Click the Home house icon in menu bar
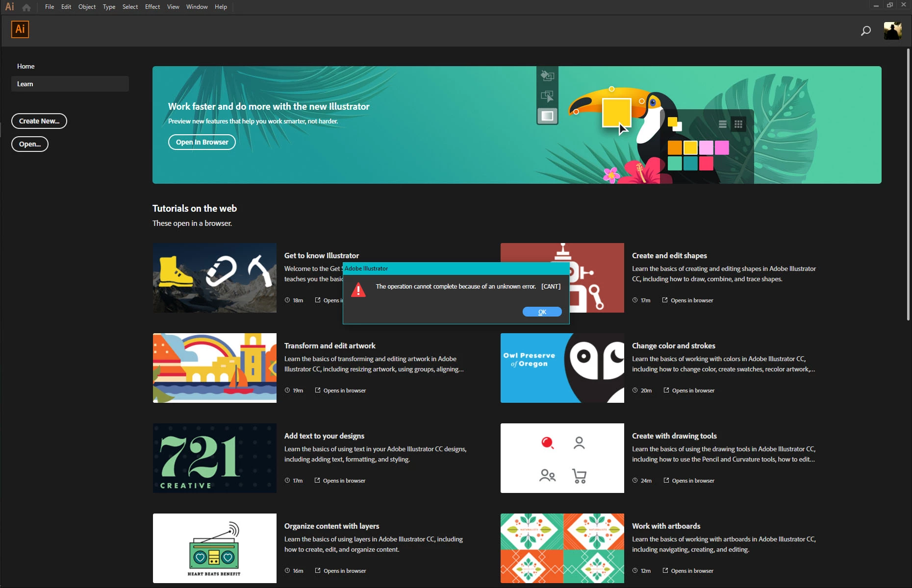 26,7
